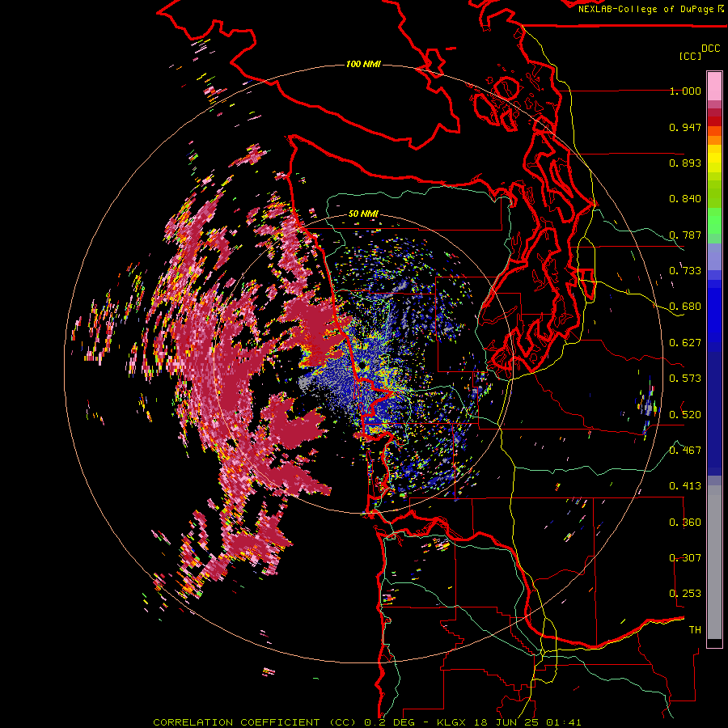Click the pink top segment of color scale

click(714, 86)
